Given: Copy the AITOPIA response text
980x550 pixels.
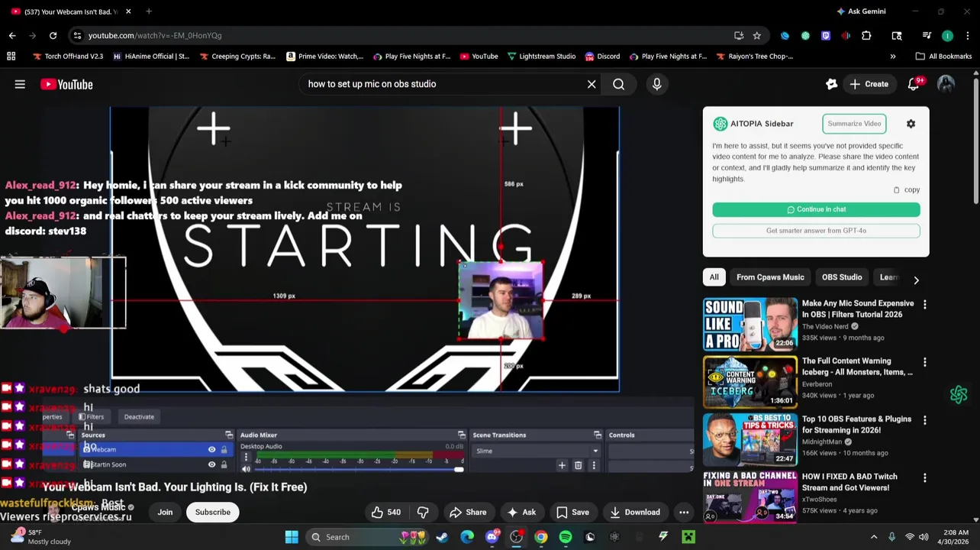Looking at the screenshot, I should click(907, 190).
